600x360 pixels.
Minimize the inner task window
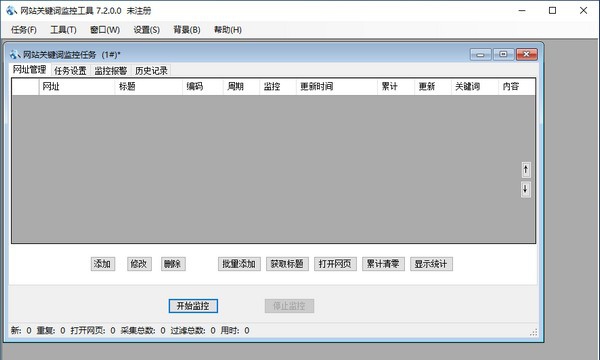pos(480,55)
